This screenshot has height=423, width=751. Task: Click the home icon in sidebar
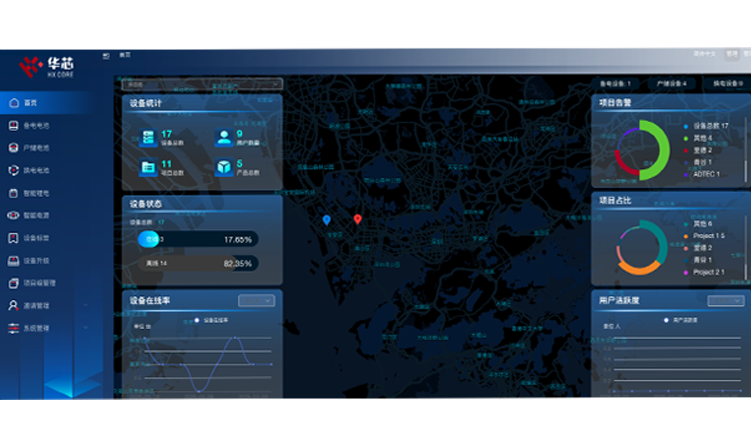pos(13,102)
